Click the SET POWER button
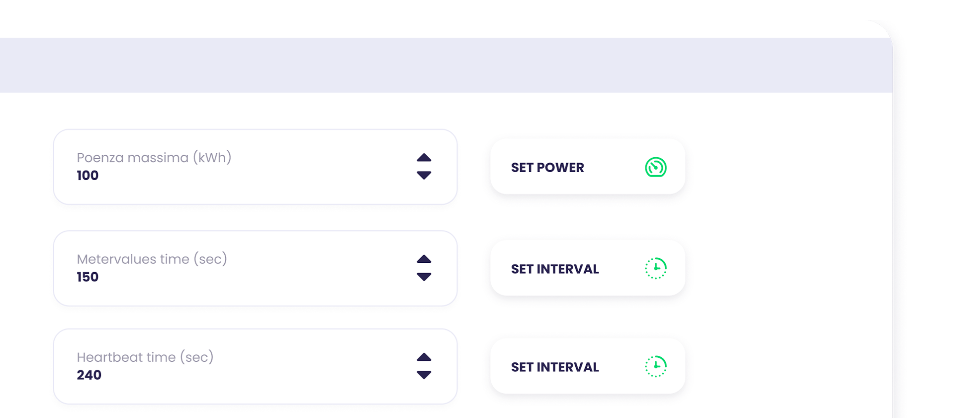Viewport: 980px width, 418px height. tap(588, 167)
